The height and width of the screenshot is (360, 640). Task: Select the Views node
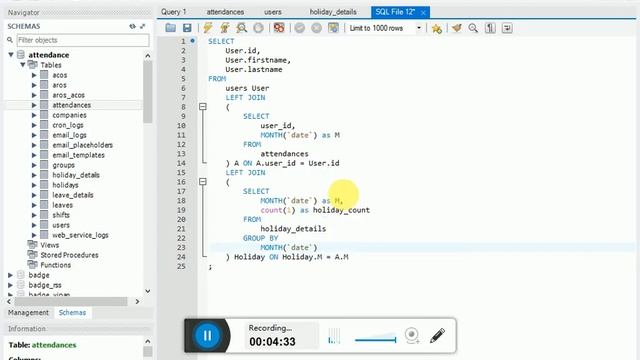pyautogui.click(x=49, y=245)
